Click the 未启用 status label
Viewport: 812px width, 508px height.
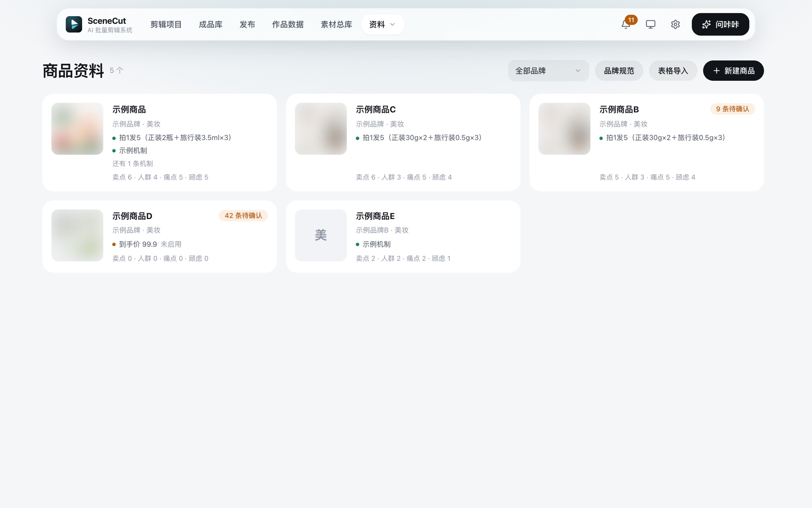[x=171, y=244]
